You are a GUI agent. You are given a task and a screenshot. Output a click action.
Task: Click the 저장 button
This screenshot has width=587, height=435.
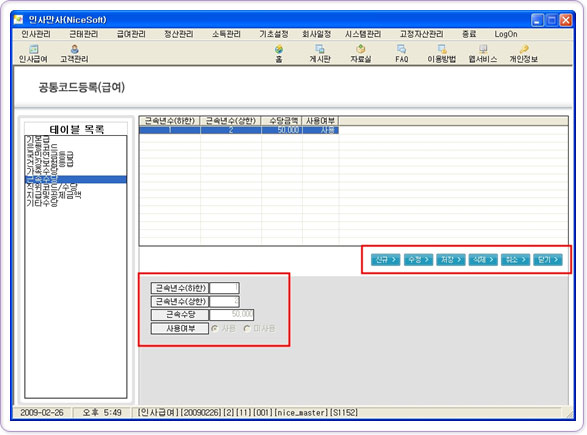451,259
